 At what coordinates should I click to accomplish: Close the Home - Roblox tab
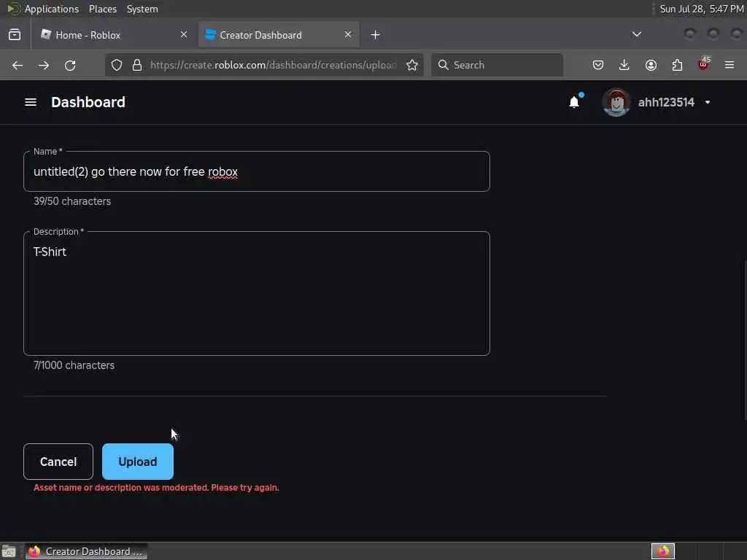point(184,34)
